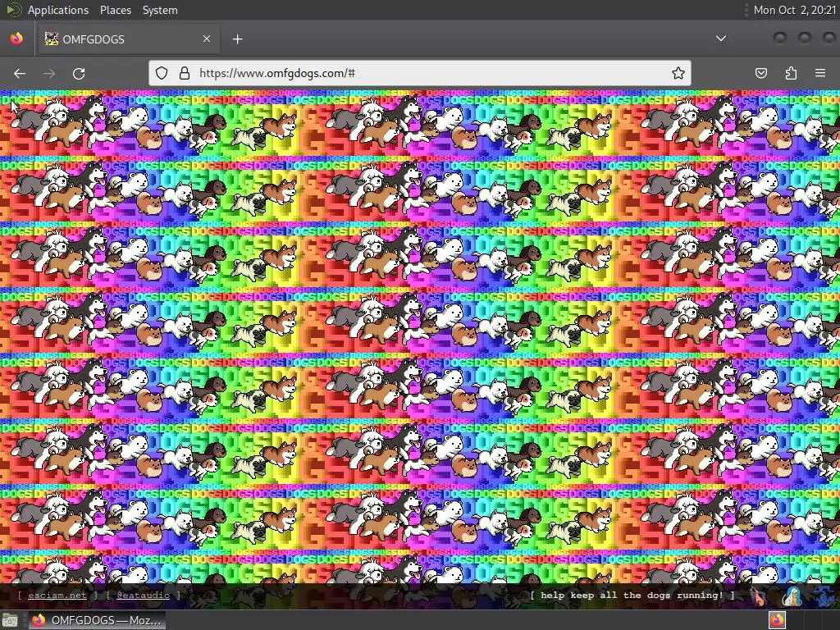
Task: Open the Pocket save icon
Action: pyautogui.click(x=761, y=73)
